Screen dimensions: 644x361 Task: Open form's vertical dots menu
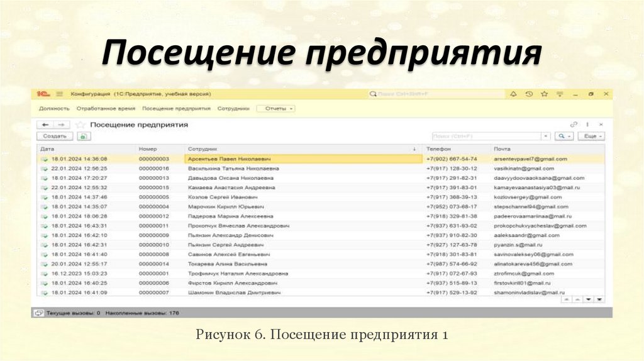point(587,125)
